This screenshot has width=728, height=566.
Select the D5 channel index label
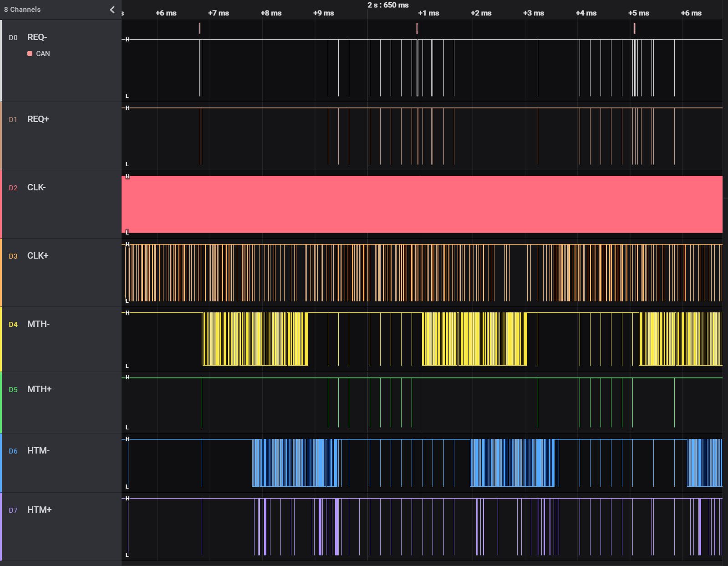pyautogui.click(x=13, y=390)
